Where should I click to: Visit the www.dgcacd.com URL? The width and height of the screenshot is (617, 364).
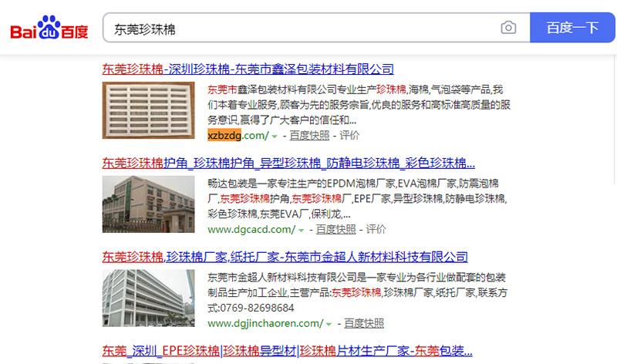[x=251, y=229]
